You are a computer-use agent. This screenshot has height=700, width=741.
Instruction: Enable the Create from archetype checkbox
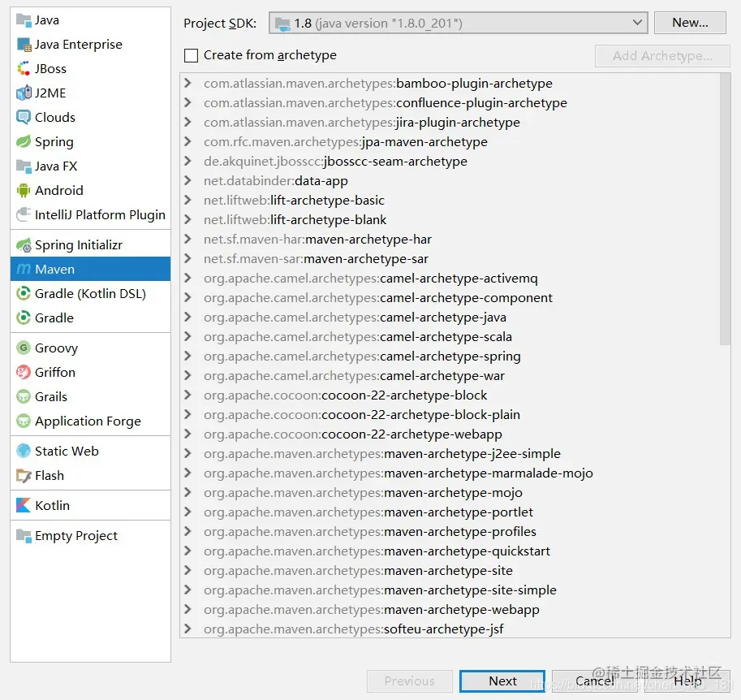(x=191, y=55)
